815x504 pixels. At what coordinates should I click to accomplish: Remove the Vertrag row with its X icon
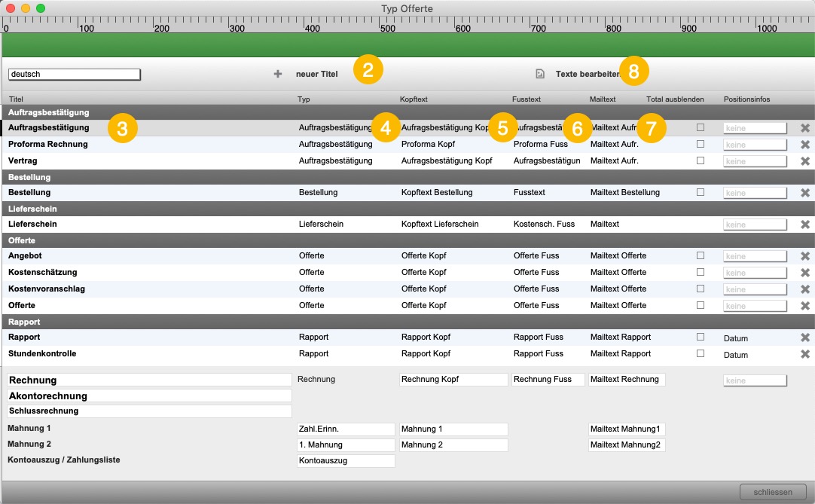click(x=805, y=161)
